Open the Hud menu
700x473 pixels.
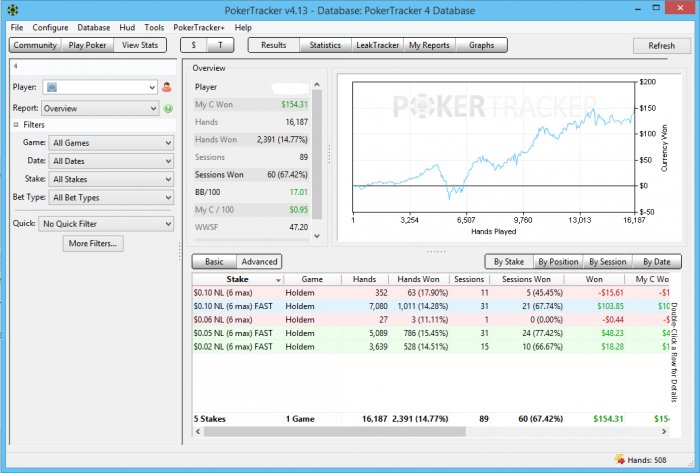coord(127,27)
